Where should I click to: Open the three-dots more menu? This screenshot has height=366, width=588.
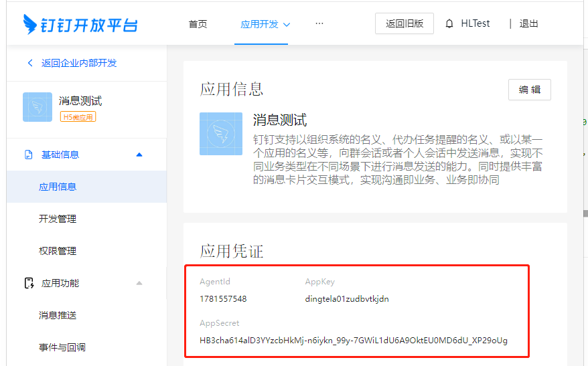pos(319,23)
